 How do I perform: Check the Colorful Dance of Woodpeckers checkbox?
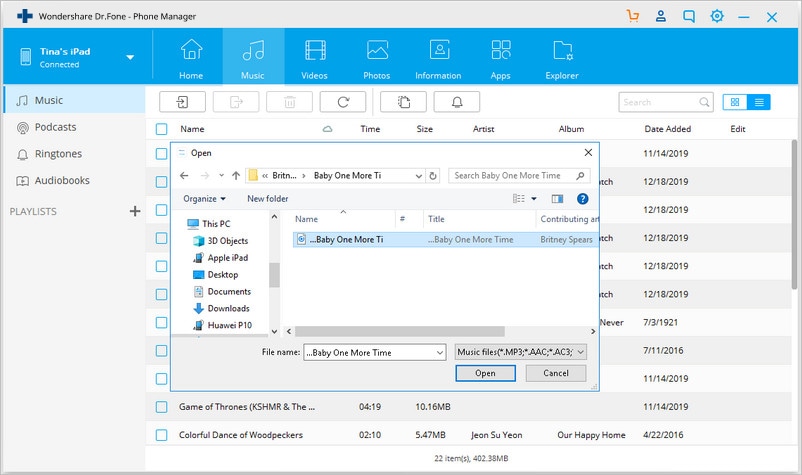pos(162,435)
